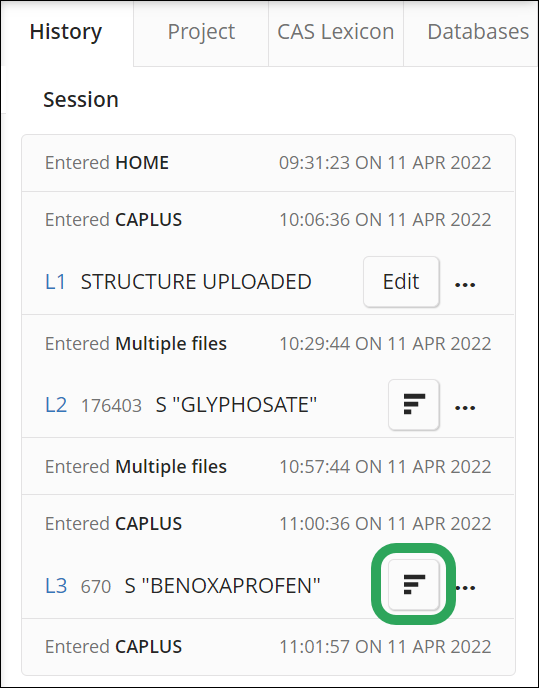Select the S "BENOXAPROFEN" query text

[x=223, y=586]
